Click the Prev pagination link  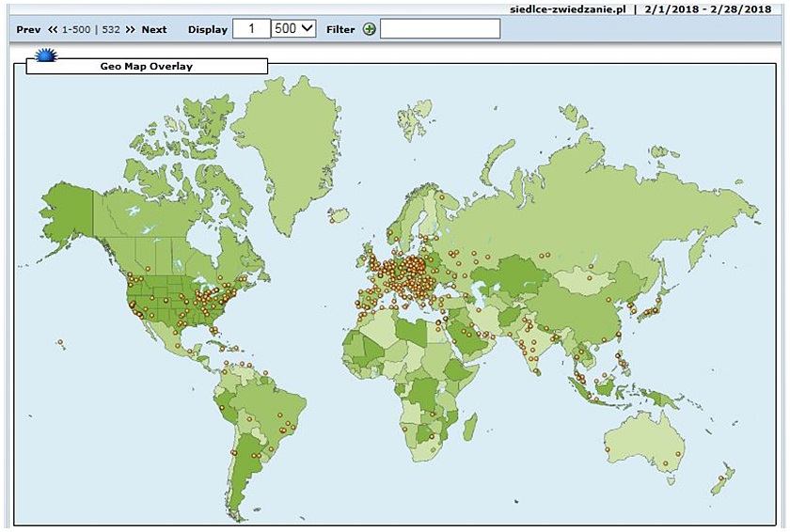(x=28, y=30)
